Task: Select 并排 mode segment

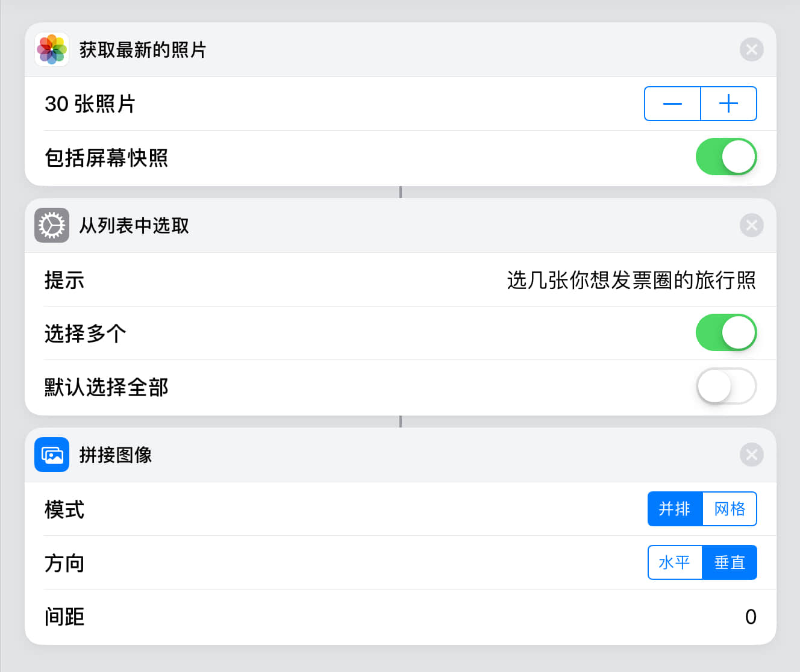Action: pos(675,509)
